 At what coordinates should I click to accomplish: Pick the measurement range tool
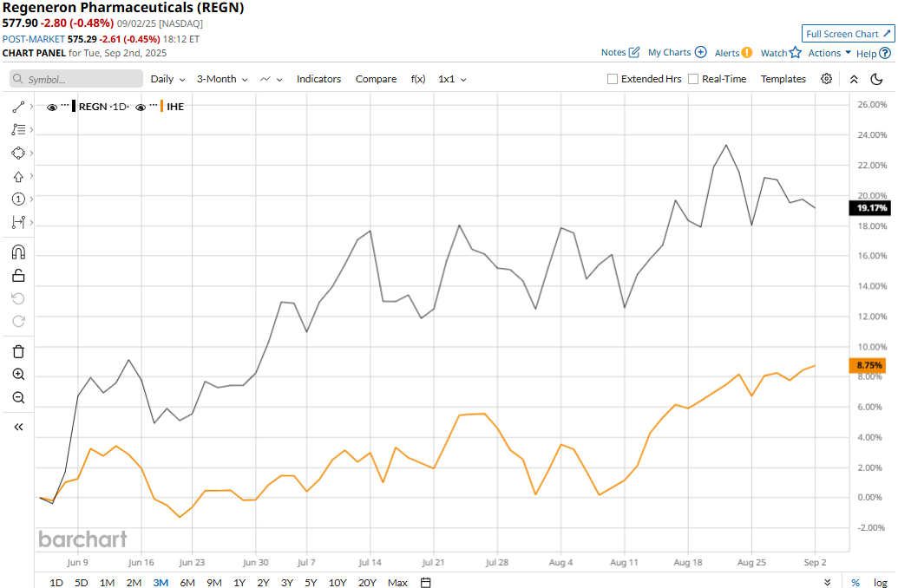pyautogui.click(x=18, y=222)
